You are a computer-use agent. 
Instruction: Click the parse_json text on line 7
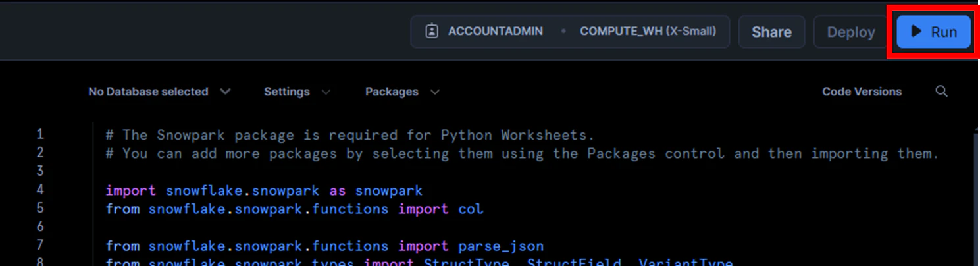[x=501, y=246]
